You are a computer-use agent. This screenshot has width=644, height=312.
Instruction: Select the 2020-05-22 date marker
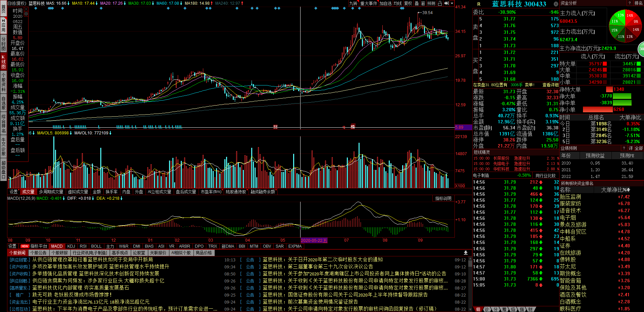(314, 240)
